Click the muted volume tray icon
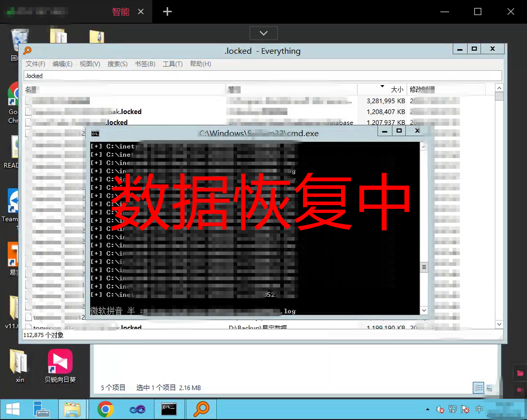 [440, 409]
